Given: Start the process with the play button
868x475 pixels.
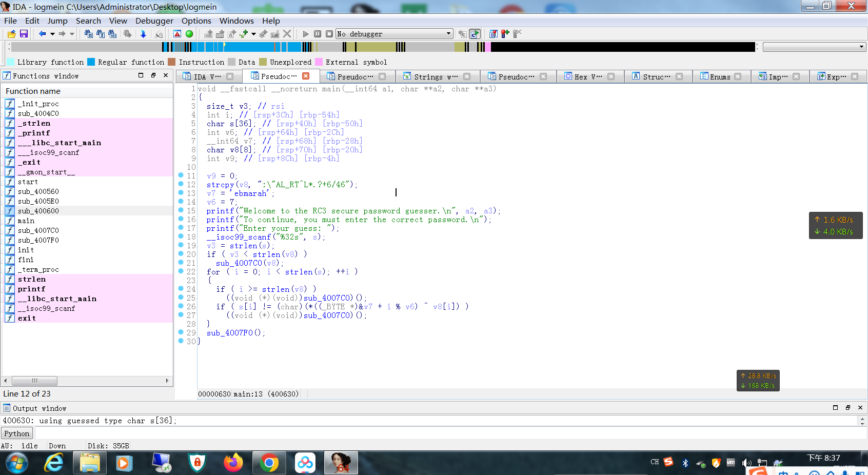Looking at the screenshot, I should point(306,34).
